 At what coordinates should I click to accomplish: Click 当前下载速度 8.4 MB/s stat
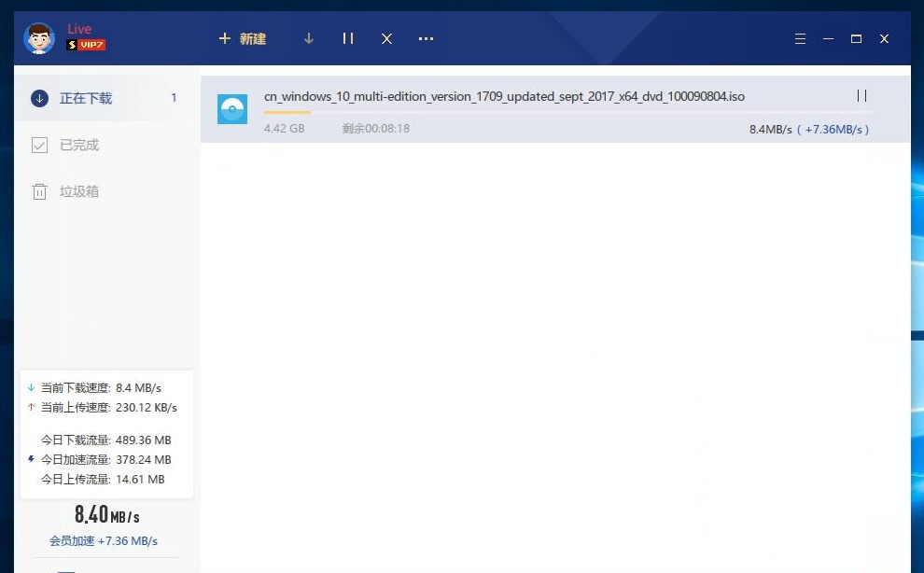tap(101, 388)
